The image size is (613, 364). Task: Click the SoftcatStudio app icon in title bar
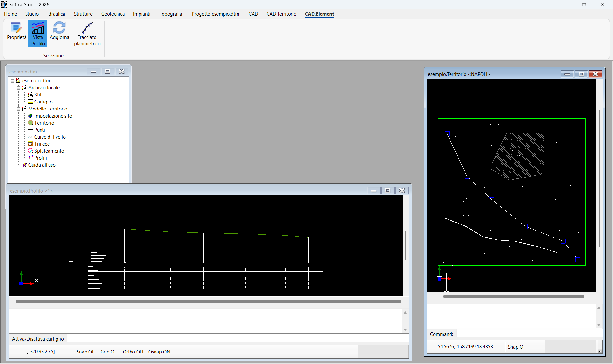[x=4, y=4]
